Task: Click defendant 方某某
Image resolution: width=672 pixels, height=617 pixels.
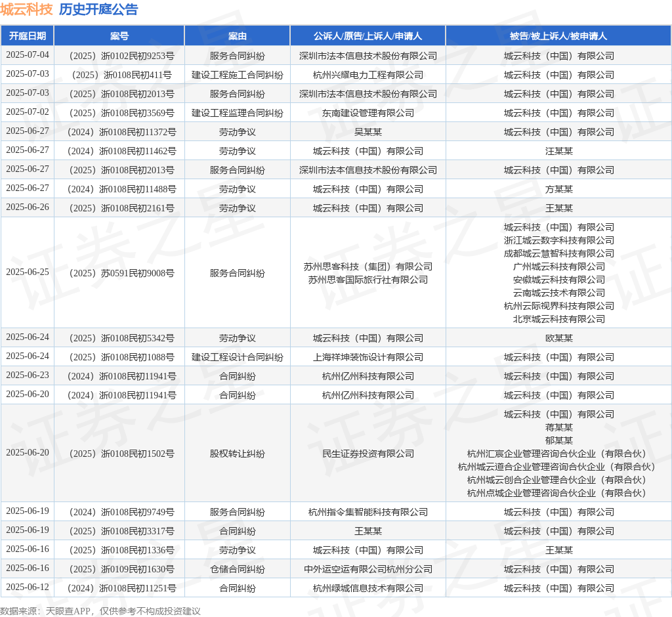Action: point(559,189)
